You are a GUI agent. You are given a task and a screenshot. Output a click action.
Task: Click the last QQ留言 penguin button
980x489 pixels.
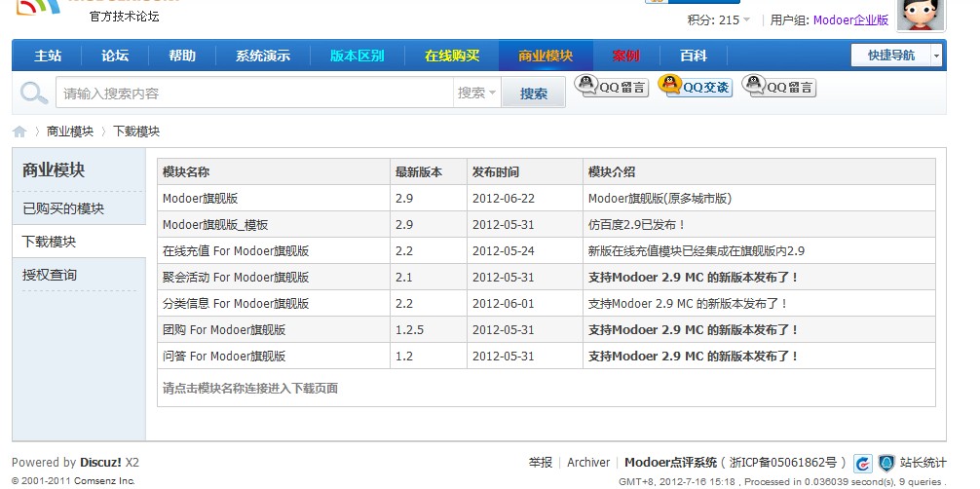(x=778, y=87)
